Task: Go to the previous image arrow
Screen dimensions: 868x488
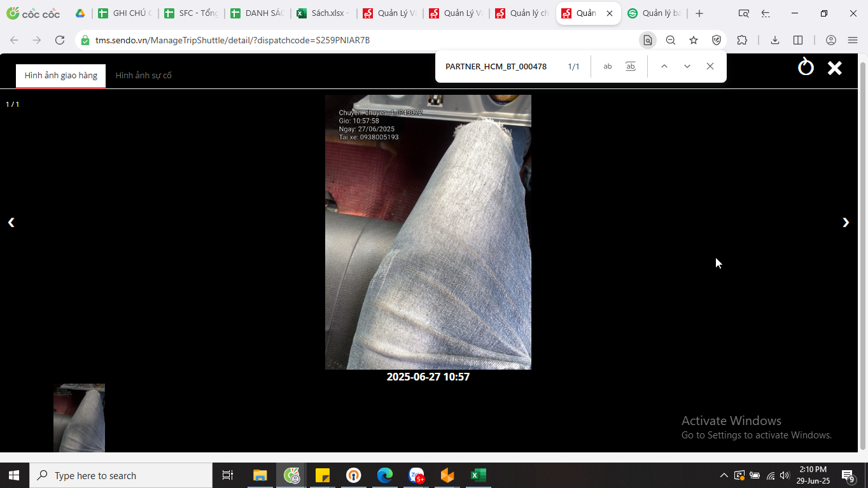Action: click(11, 222)
